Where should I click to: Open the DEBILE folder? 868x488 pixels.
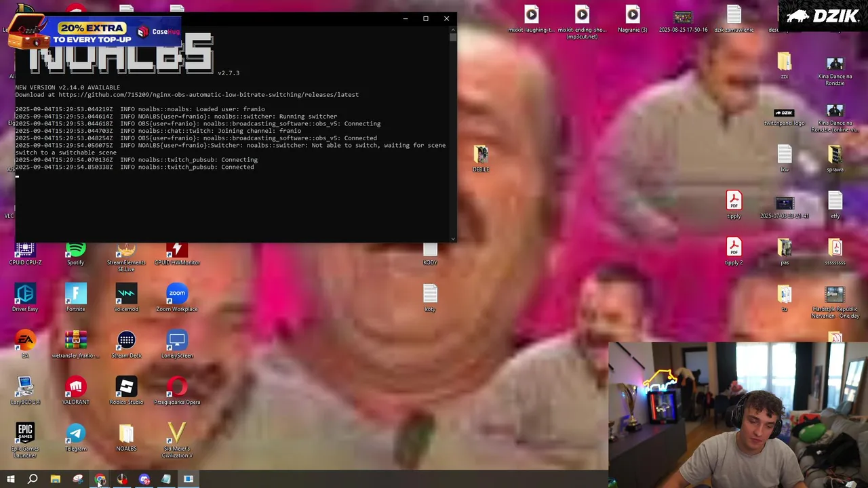[x=481, y=159]
